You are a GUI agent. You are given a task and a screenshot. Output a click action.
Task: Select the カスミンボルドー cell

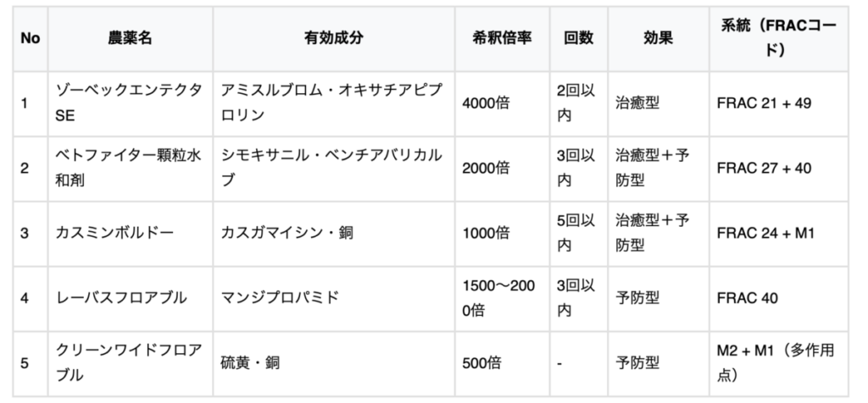(x=130, y=234)
